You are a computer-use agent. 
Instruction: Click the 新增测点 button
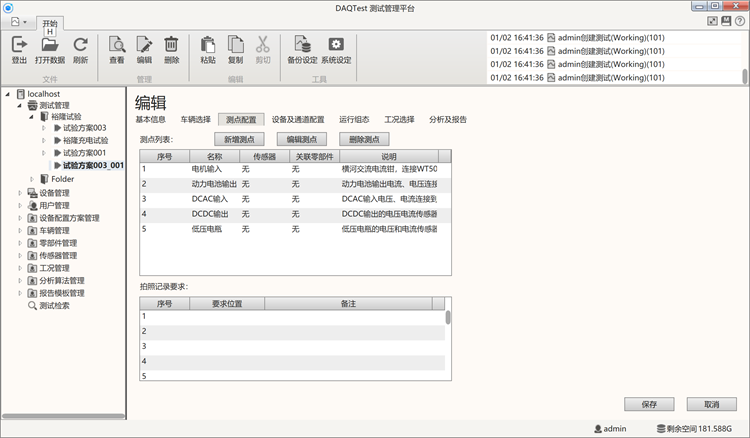click(240, 139)
